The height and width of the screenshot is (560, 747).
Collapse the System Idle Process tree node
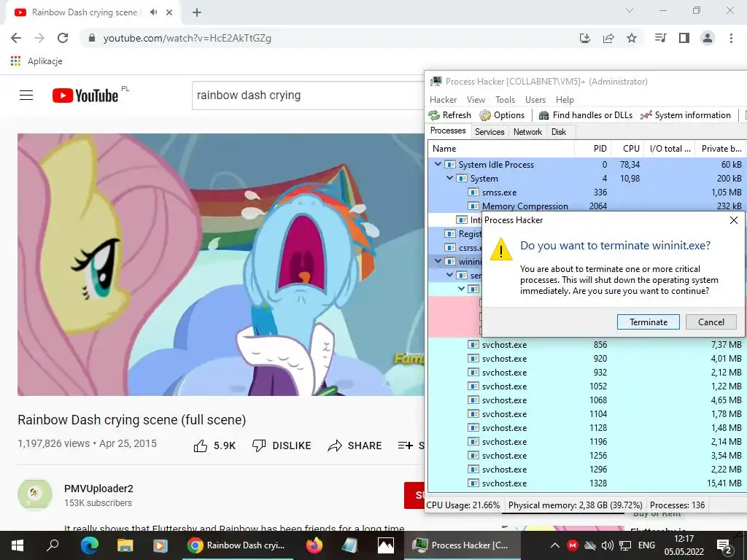point(438,164)
